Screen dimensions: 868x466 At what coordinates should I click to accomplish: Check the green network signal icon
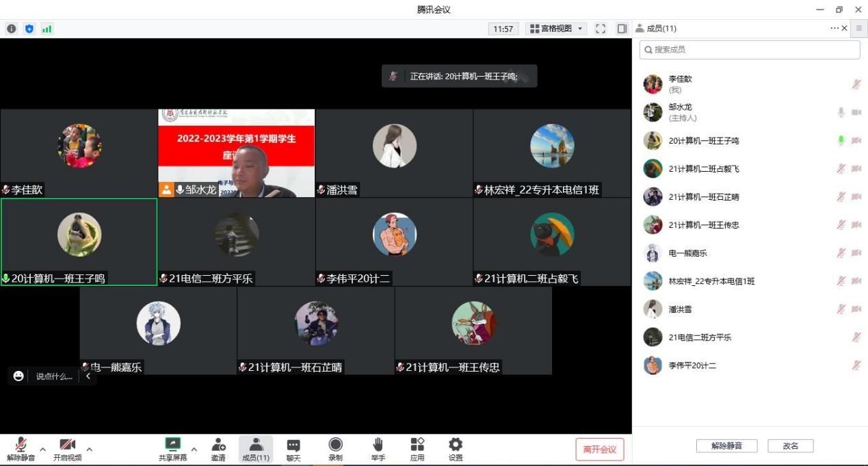(x=47, y=29)
